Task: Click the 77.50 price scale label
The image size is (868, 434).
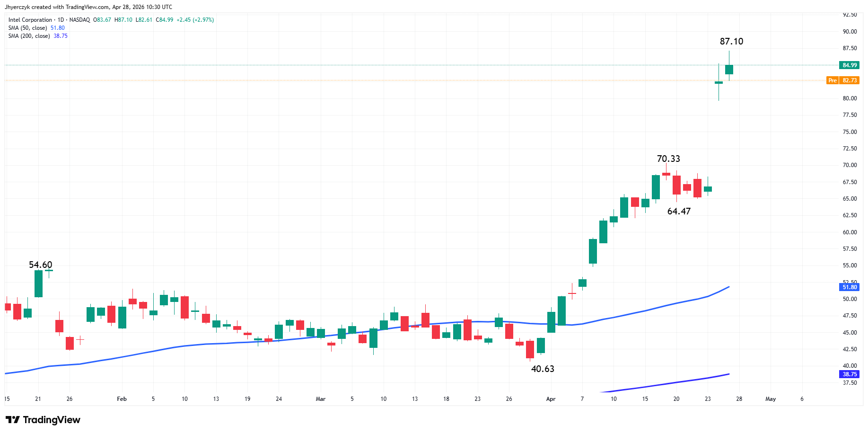Action: pyautogui.click(x=850, y=115)
